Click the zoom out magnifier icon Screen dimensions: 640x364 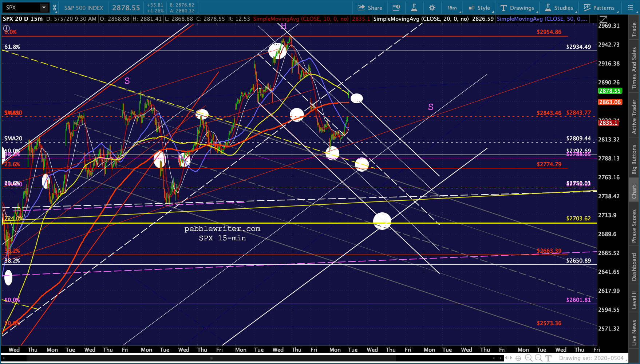538,358
